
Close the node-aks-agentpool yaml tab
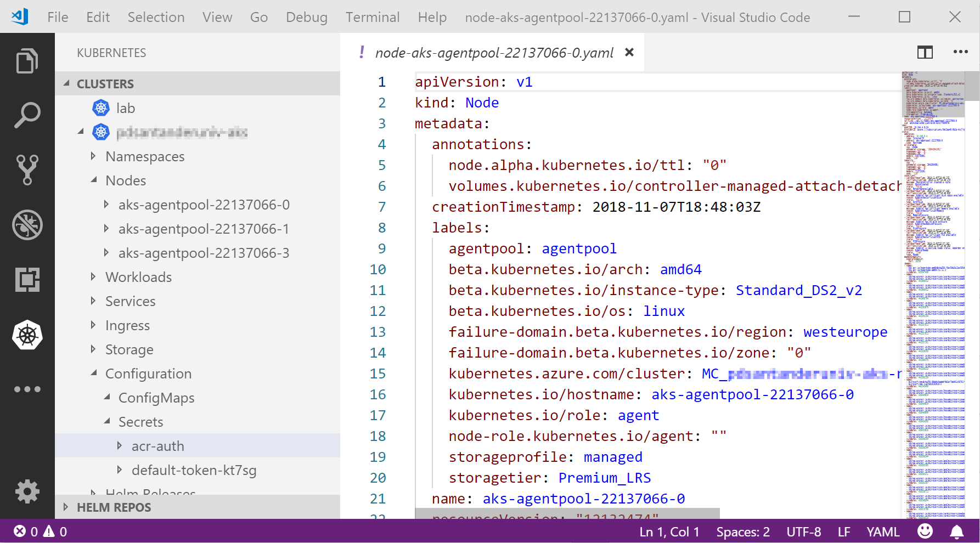click(629, 52)
